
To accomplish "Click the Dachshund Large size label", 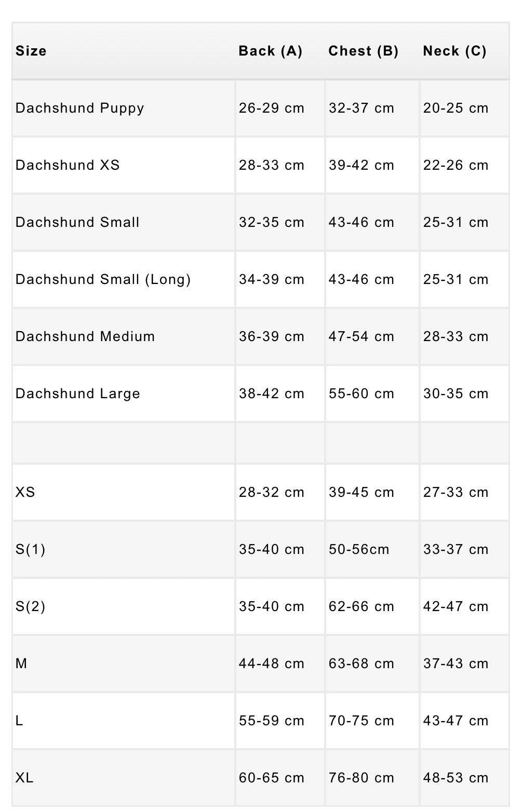I will (78, 394).
